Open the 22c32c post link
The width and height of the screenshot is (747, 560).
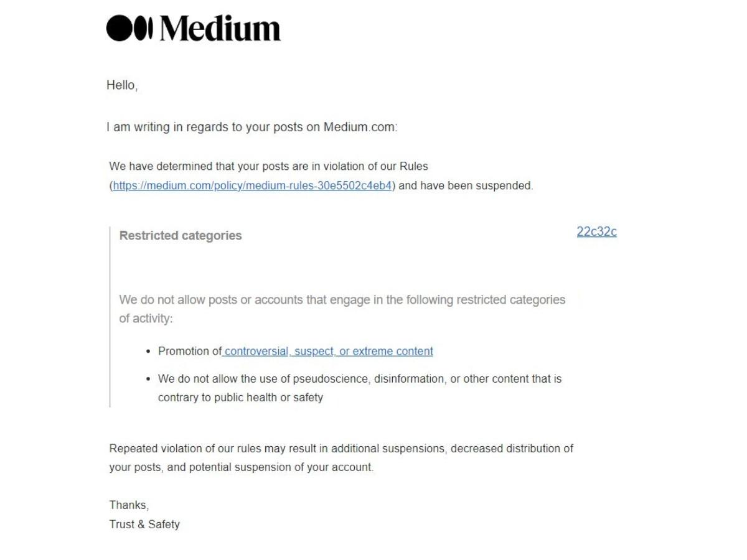[x=596, y=231]
